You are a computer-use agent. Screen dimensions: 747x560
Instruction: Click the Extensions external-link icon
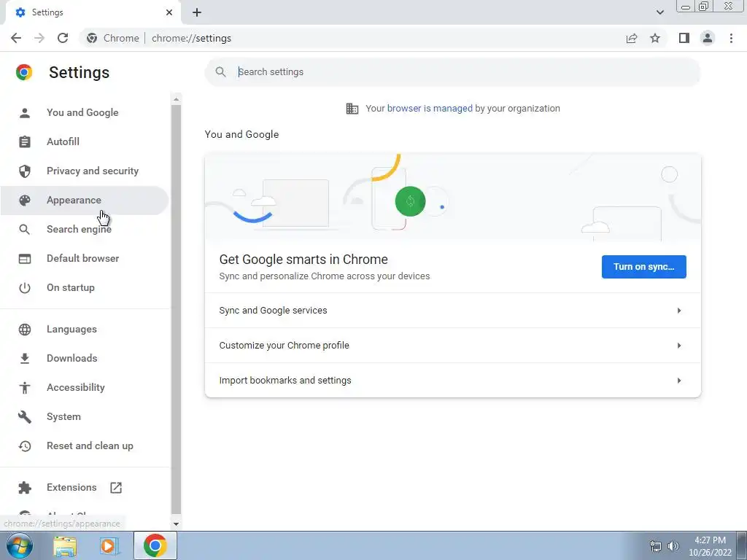click(x=116, y=488)
